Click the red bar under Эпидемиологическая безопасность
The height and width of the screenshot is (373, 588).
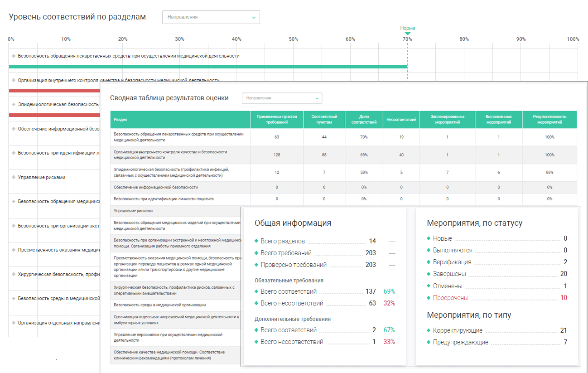point(54,115)
